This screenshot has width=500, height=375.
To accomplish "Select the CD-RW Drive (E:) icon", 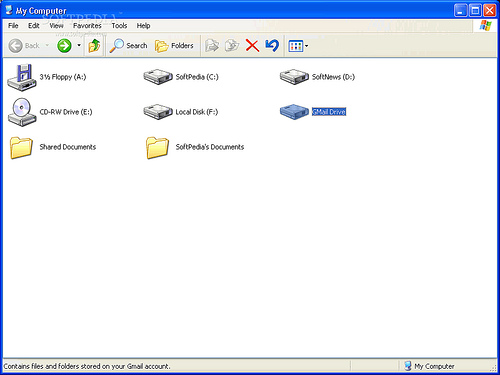I will click(x=22, y=112).
